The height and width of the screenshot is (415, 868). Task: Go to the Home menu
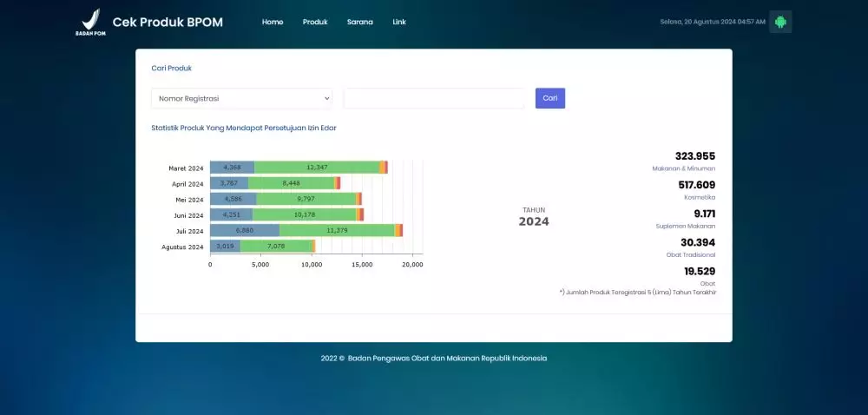pyautogui.click(x=273, y=22)
